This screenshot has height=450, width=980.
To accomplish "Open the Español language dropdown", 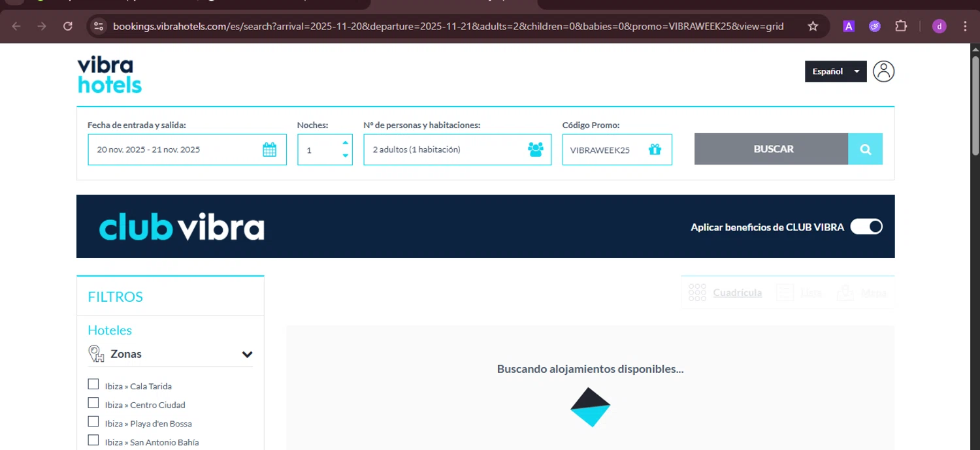I will (836, 71).
